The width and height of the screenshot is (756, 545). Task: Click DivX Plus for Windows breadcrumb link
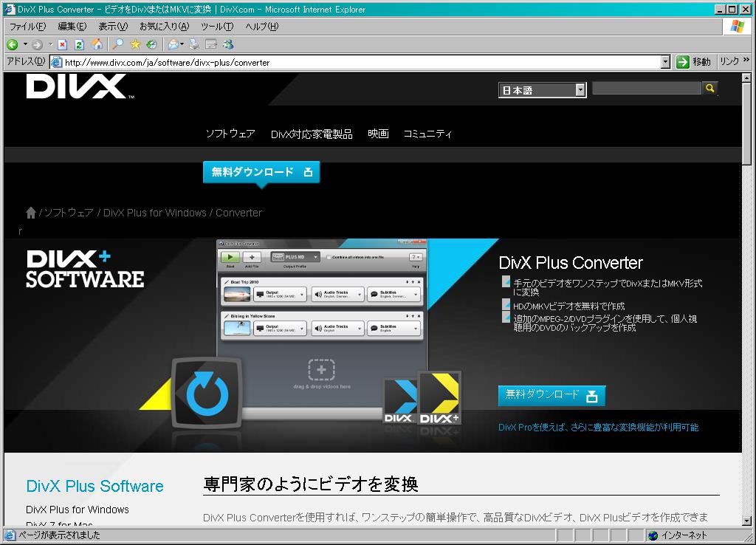155,213
